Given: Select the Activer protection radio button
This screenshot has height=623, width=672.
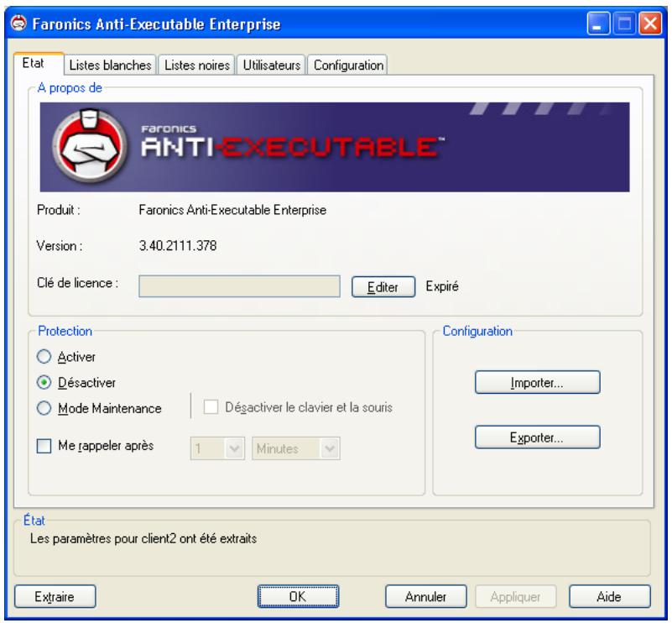Looking at the screenshot, I should (44, 357).
